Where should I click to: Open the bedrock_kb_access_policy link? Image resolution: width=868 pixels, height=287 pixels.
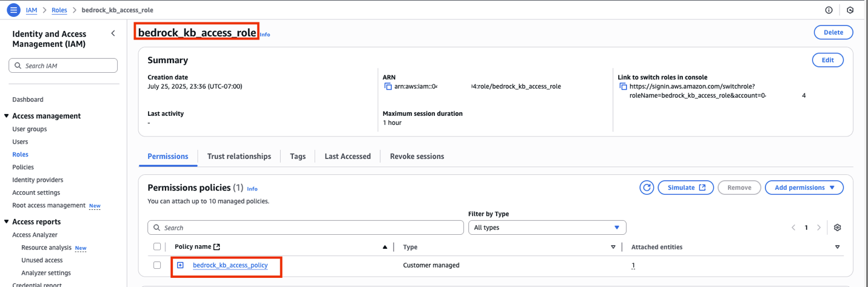230,265
